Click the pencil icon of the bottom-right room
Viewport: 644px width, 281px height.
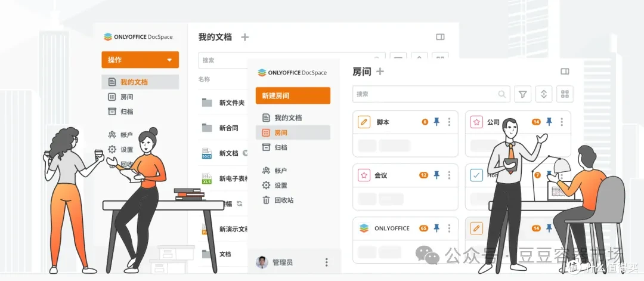point(476,228)
